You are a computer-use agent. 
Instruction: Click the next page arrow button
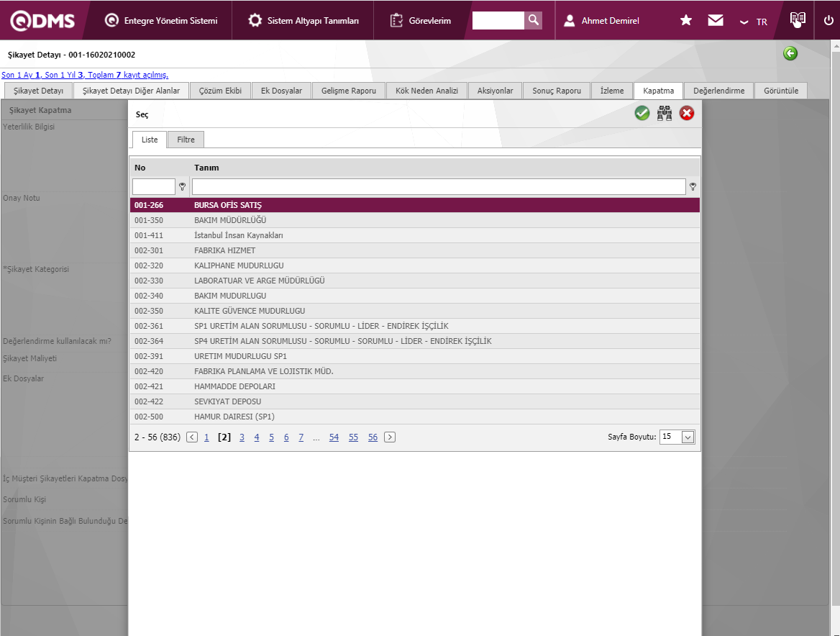tap(390, 437)
